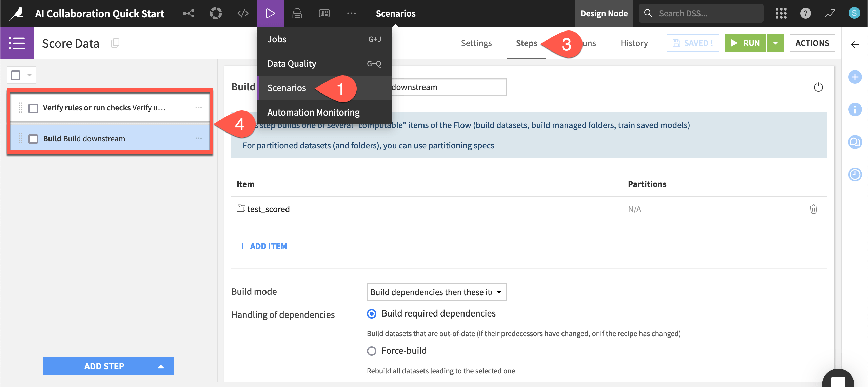The width and height of the screenshot is (868, 387).
Task: Click the Automation Monitoring option
Action: point(313,112)
